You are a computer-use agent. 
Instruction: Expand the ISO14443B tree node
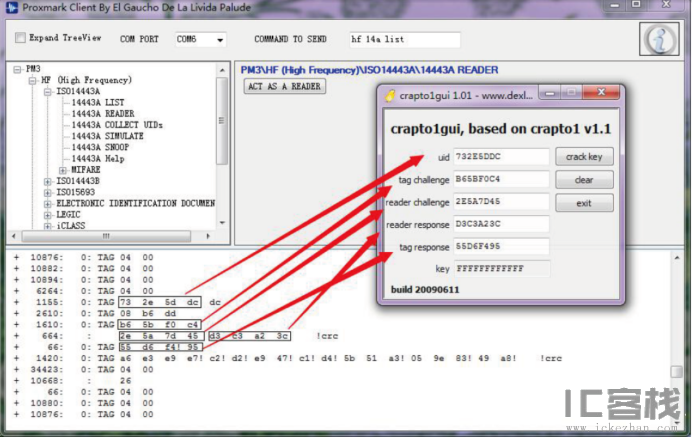point(48,182)
